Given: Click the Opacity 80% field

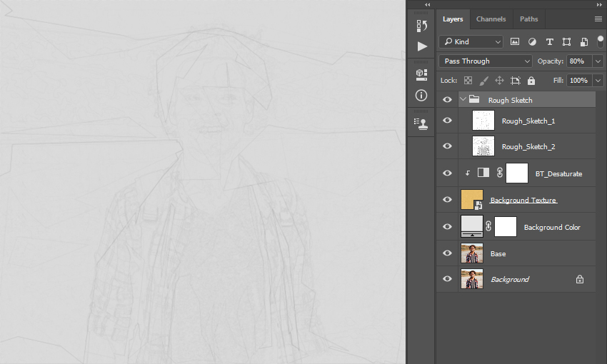Looking at the screenshot, I should (579, 61).
